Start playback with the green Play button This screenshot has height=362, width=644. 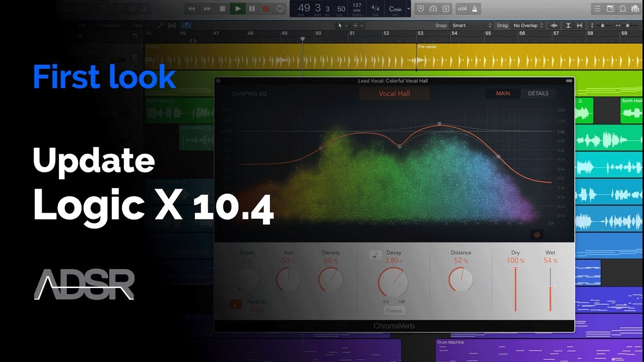237,9
